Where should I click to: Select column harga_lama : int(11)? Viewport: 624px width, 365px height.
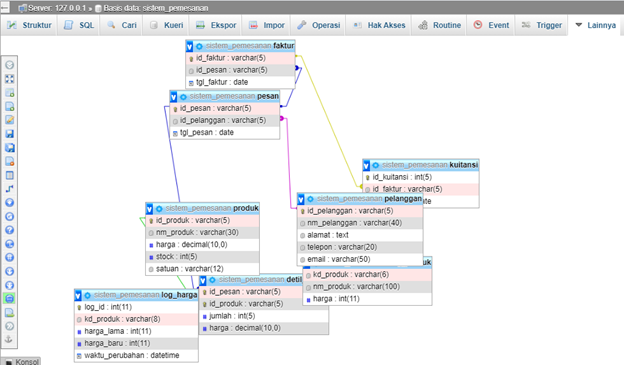[136, 331]
